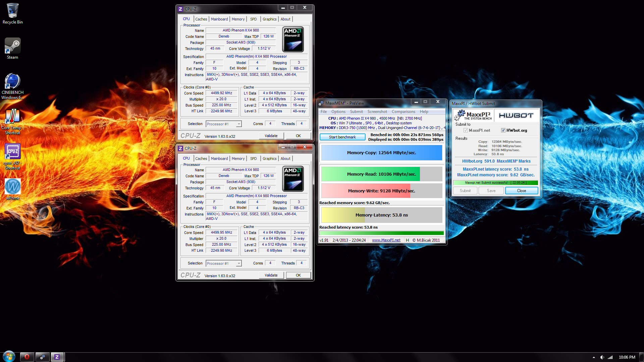
Task: Click the Memory-Write 9128 MByte/sec bar
Action: coord(382,191)
